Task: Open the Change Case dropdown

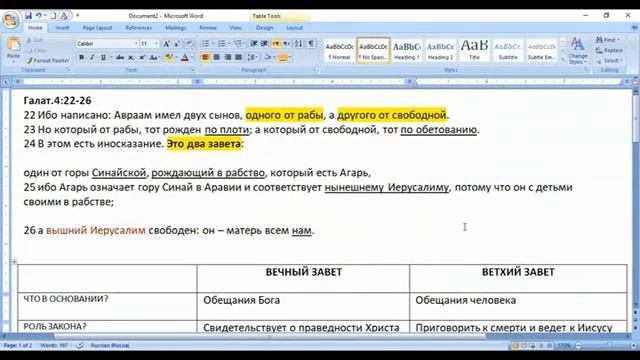Action: pos(154,58)
